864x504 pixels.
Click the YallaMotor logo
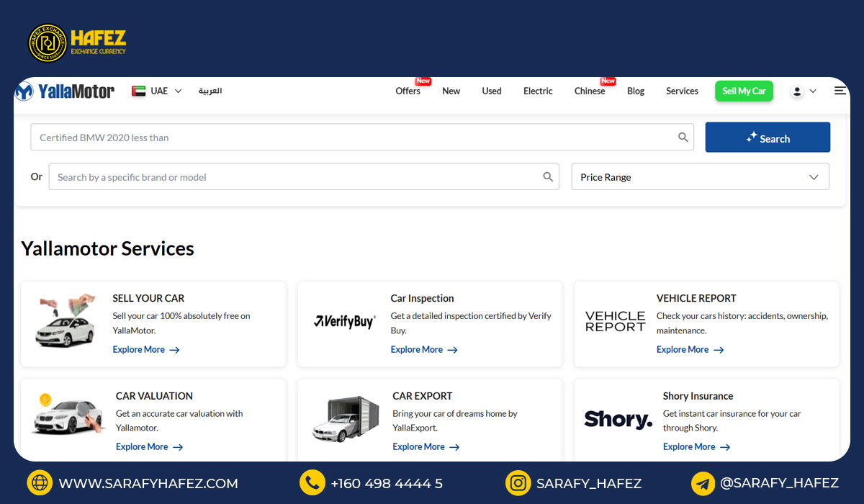pyautogui.click(x=65, y=91)
